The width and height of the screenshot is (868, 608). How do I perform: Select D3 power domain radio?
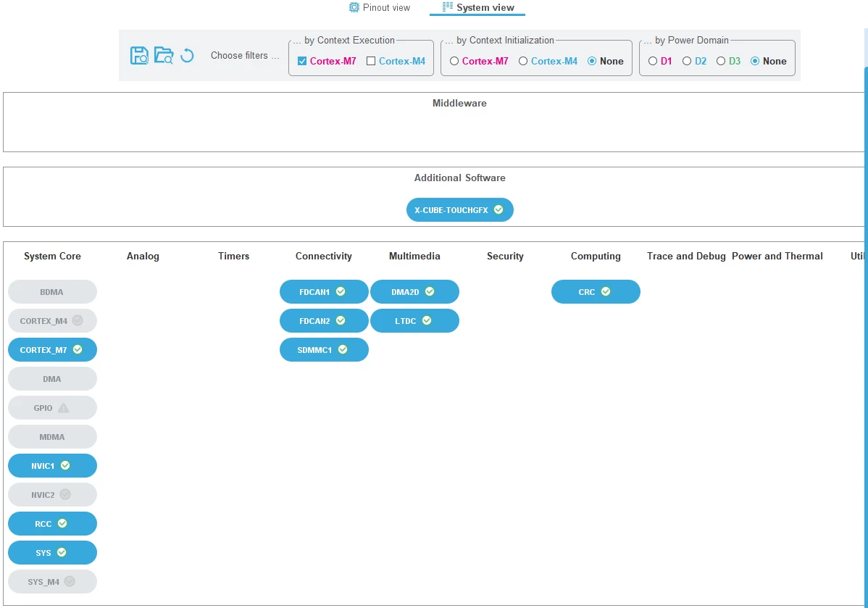click(721, 61)
